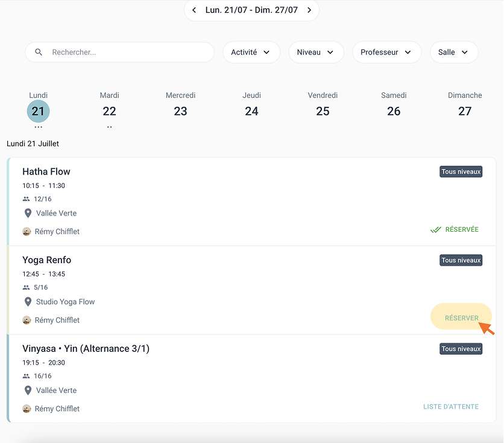The width and height of the screenshot is (504, 443).
Task: Book Yoga Renfo with Réserver button
Action: [x=461, y=318]
